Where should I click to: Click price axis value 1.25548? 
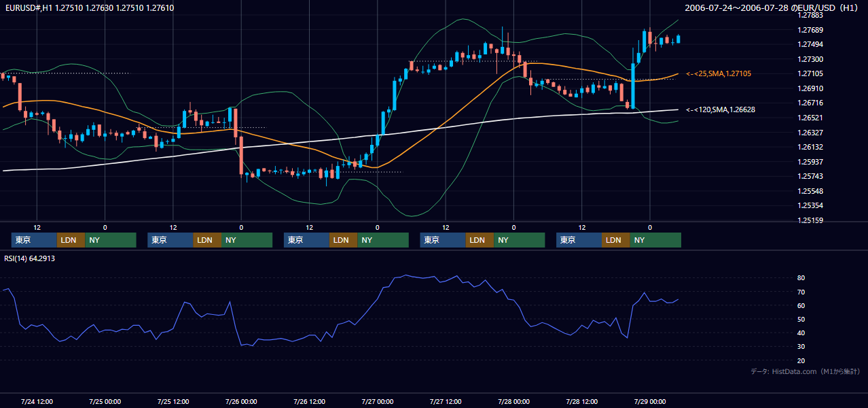click(811, 191)
